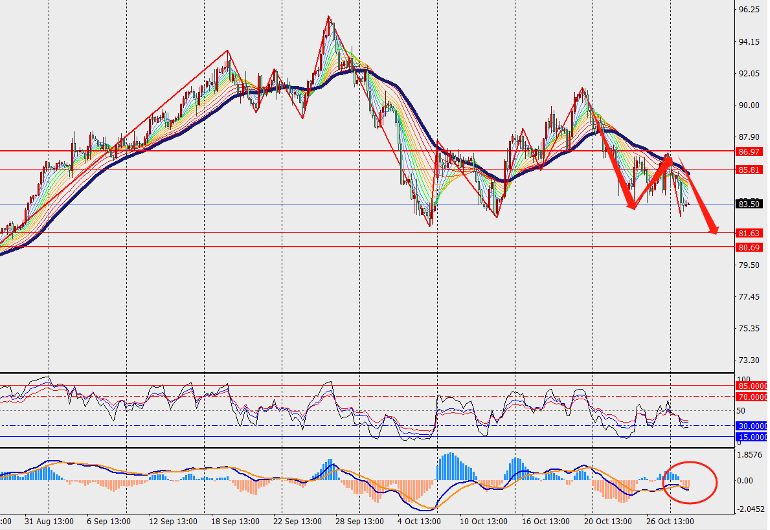Select the red 86.97 resistance level tag

[749, 152]
